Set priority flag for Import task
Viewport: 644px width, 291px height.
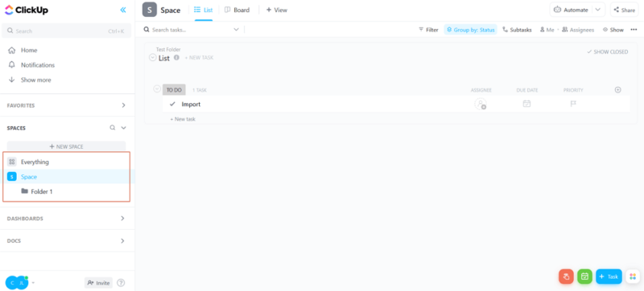pos(573,104)
